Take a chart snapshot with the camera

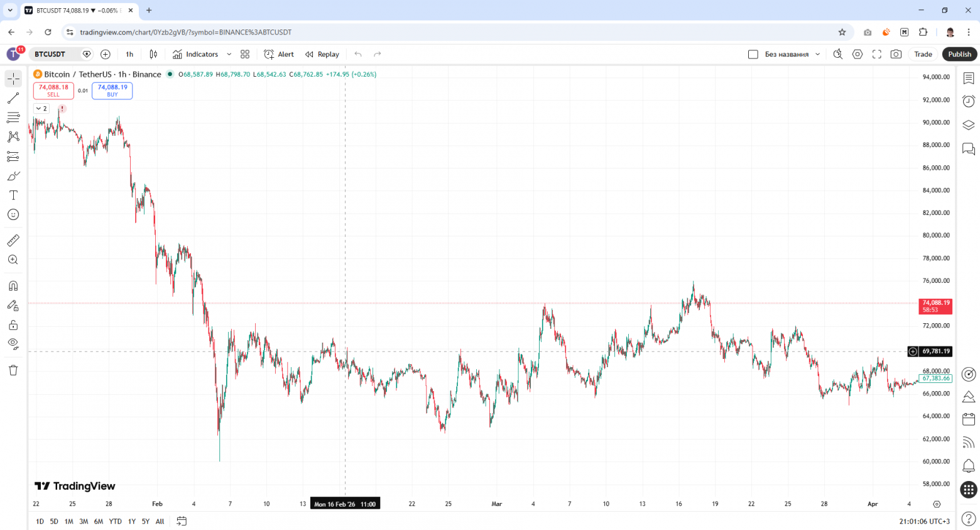coord(896,54)
